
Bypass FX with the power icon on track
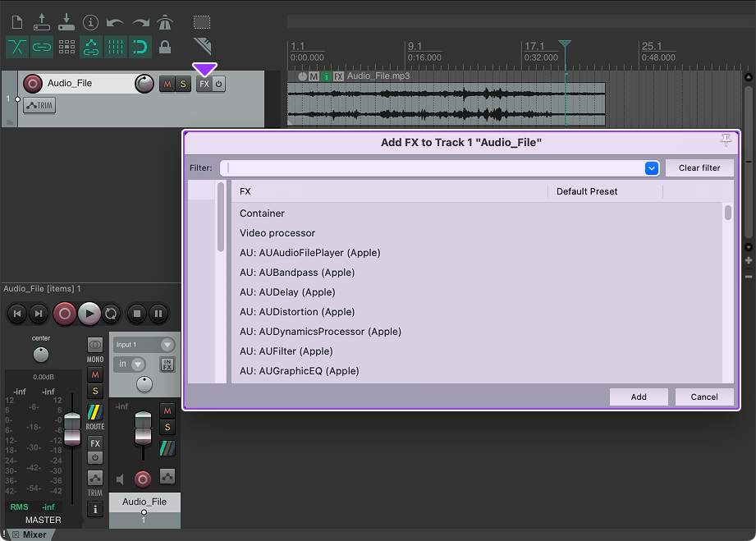coord(218,84)
